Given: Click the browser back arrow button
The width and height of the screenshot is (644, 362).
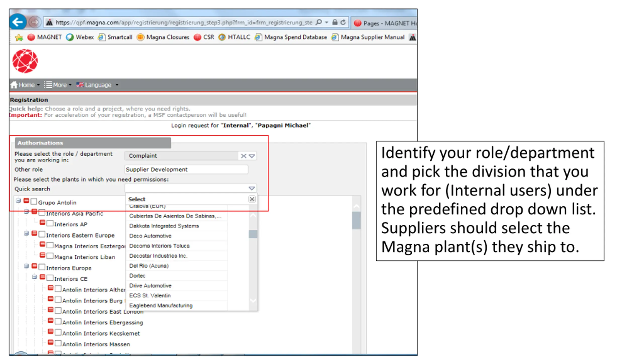Looking at the screenshot, I should (x=18, y=22).
